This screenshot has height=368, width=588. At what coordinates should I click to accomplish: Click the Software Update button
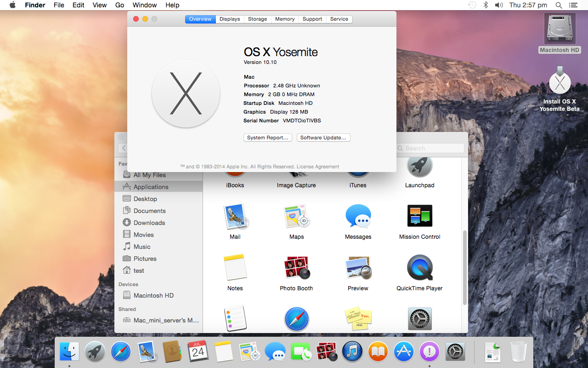[323, 138]
